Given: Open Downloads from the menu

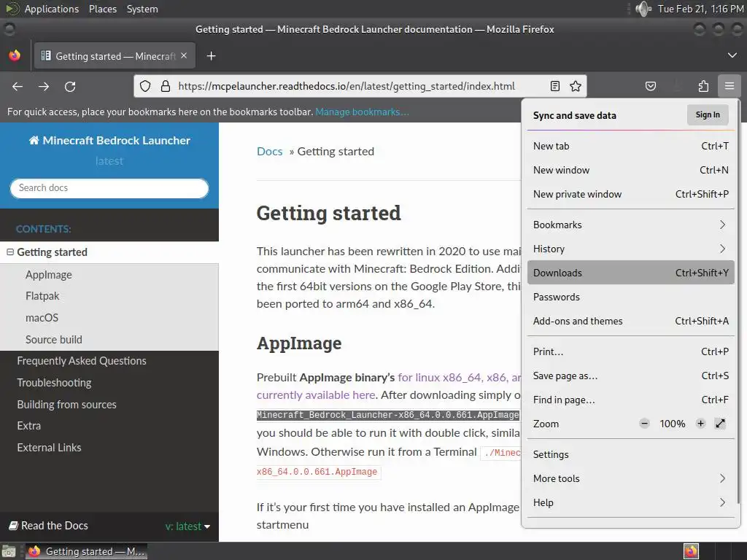Looking at the screenshot, I should 631,273.
